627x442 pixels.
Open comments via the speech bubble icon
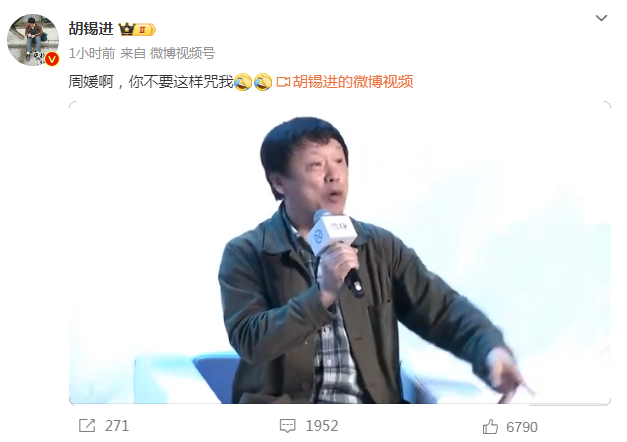(x=288, y=426)
